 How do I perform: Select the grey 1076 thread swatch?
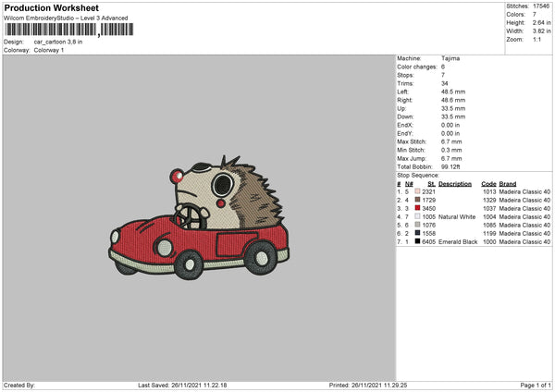tap(417, 225)
